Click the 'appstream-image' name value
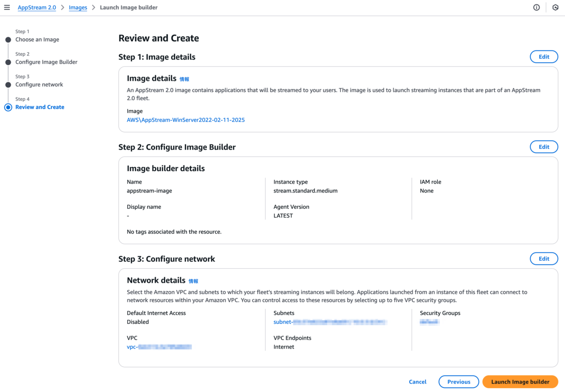The image size is (565, 392). [149, 191]
